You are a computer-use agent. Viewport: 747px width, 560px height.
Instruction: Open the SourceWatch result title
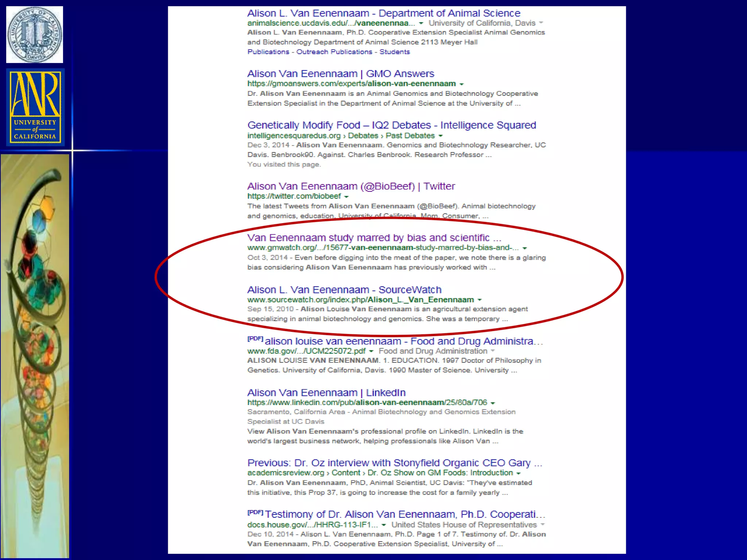click(x=344, y=290)
